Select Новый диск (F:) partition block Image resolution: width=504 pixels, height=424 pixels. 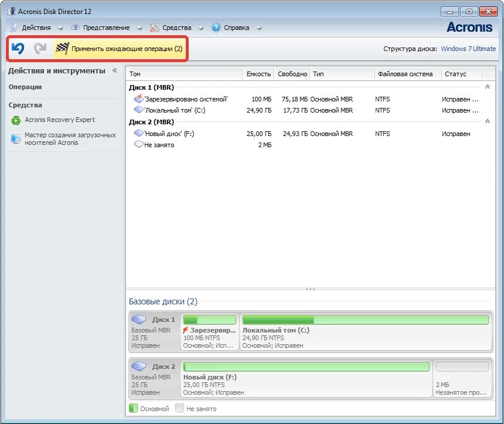(307, 379)
